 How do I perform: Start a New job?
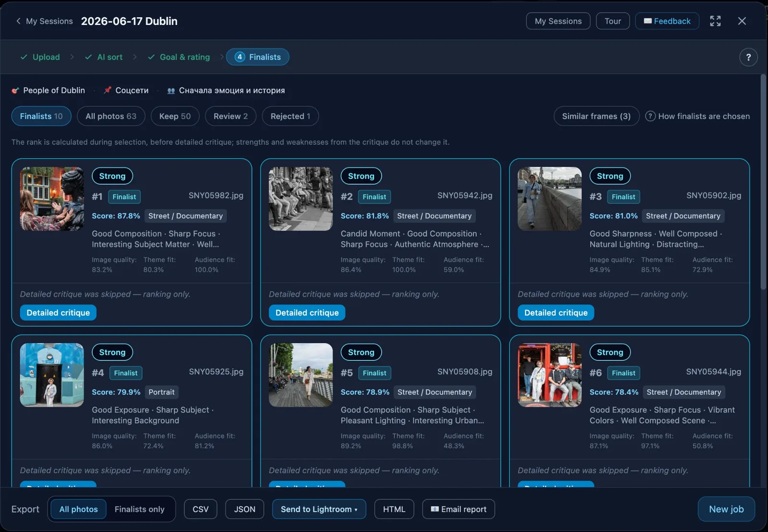(x=726, y=509)
